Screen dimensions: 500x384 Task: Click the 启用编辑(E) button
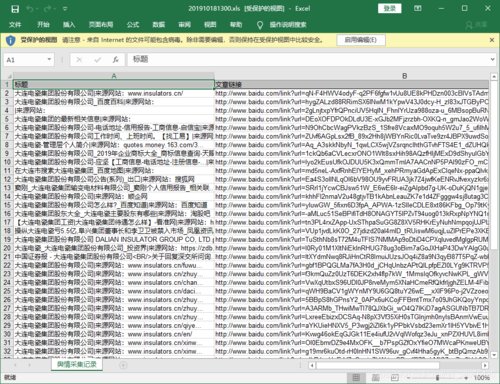click(x=361, y=40)
